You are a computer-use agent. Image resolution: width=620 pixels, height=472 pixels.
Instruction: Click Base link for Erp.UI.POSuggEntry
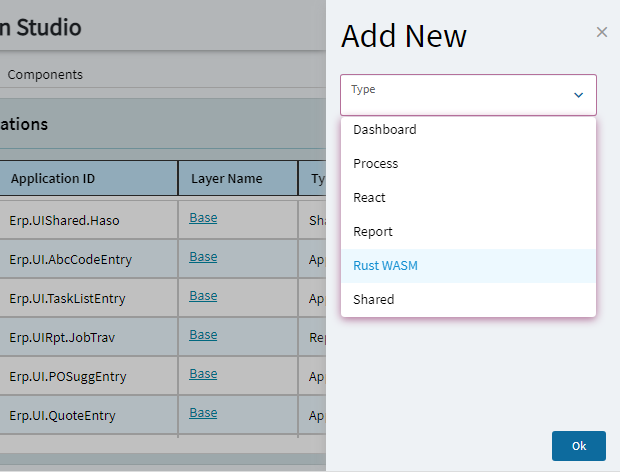pos(203,374)
